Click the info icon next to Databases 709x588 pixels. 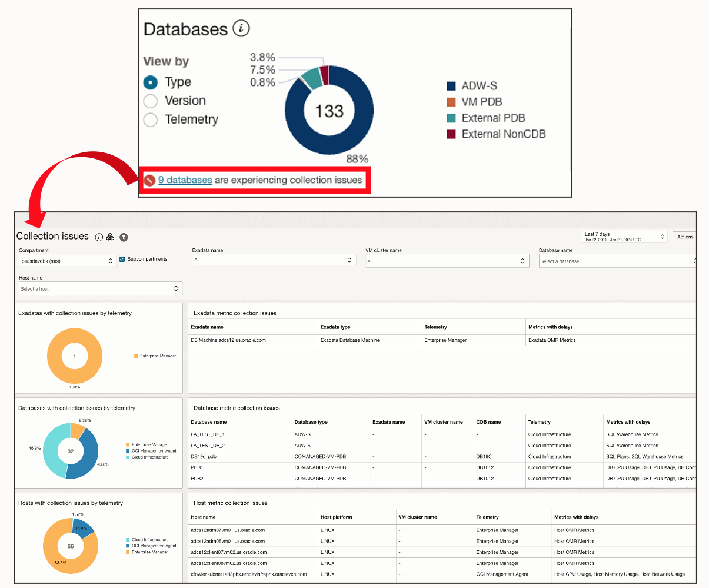(241, 28)
